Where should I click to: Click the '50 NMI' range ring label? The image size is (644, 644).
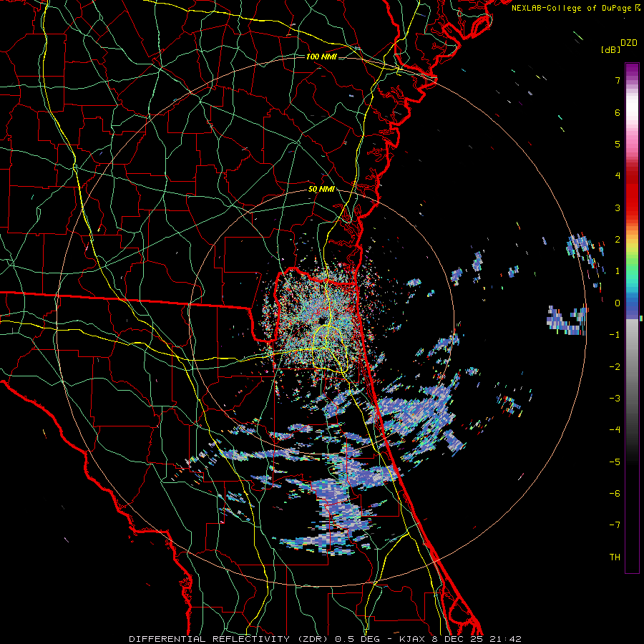pos(321,190)
